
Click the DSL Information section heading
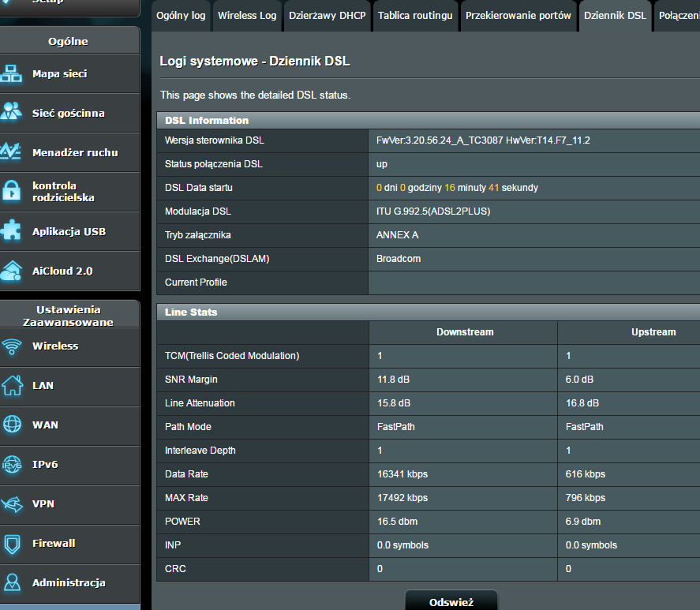(207, 121)
